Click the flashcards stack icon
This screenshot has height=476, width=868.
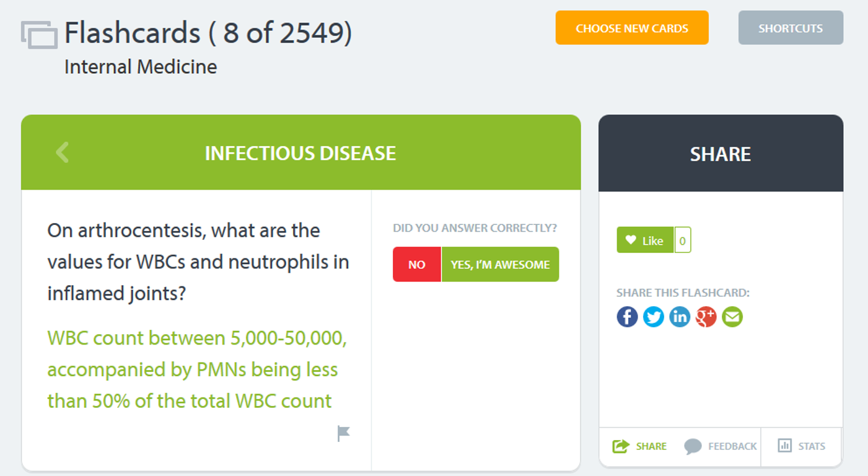click(x=39, y=34)
